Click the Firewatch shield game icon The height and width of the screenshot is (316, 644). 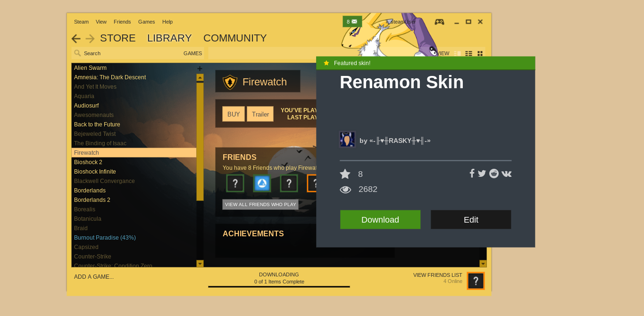230,82
